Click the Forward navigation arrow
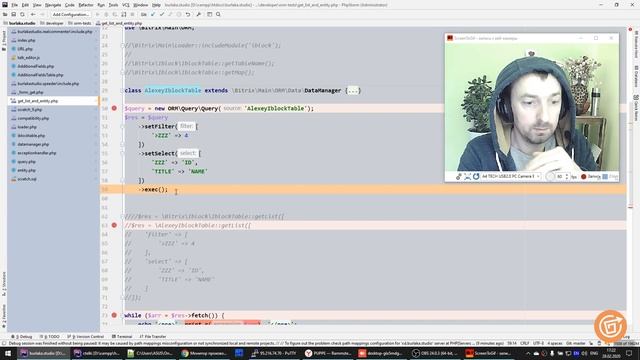640x360 pixels. coord(42,14)
